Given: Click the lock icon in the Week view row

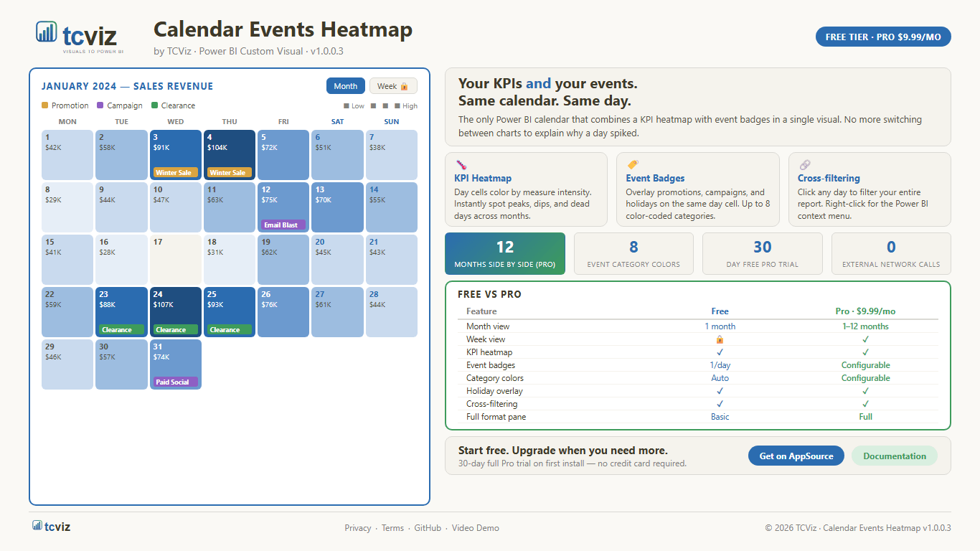Looking at the screenshot, I should 720,339.
